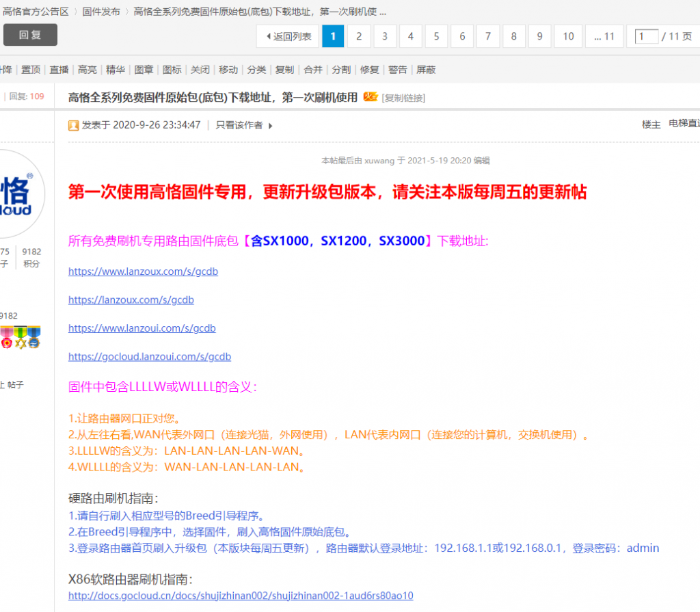Click the 硬路由刷机指南 heading
The image size is (700, 612).
pos(113,498)
